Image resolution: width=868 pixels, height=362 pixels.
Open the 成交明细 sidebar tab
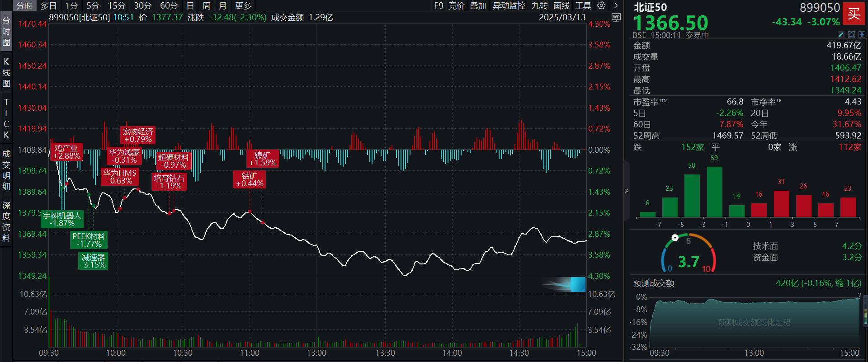click(6, 170)
